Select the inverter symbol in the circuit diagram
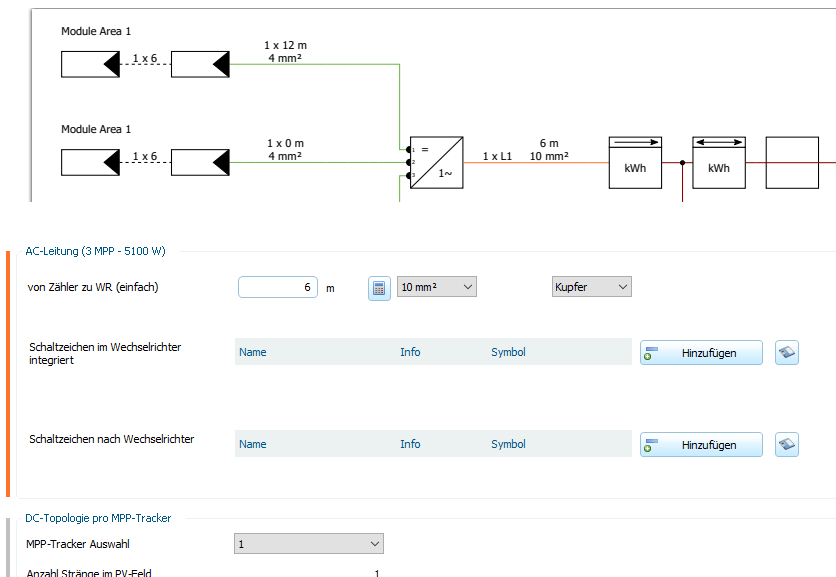This screenshot has height=577, width=836. [x=436, y=163]
